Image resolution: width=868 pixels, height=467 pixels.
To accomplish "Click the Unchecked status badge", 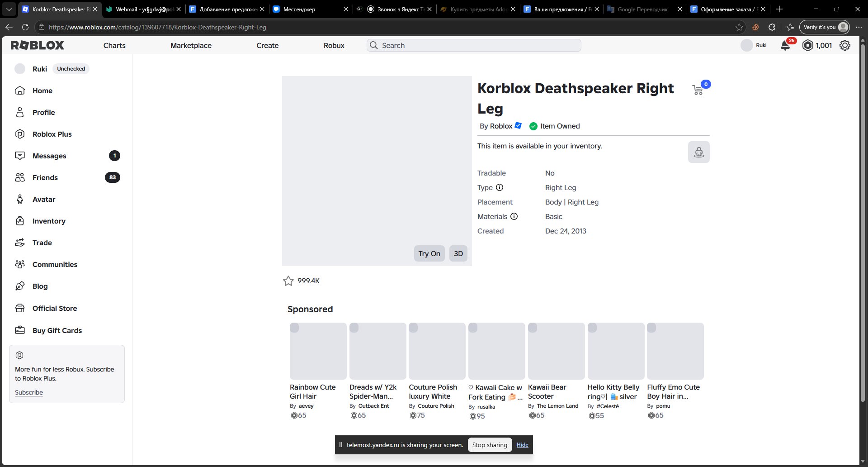I will coord(71,69).
